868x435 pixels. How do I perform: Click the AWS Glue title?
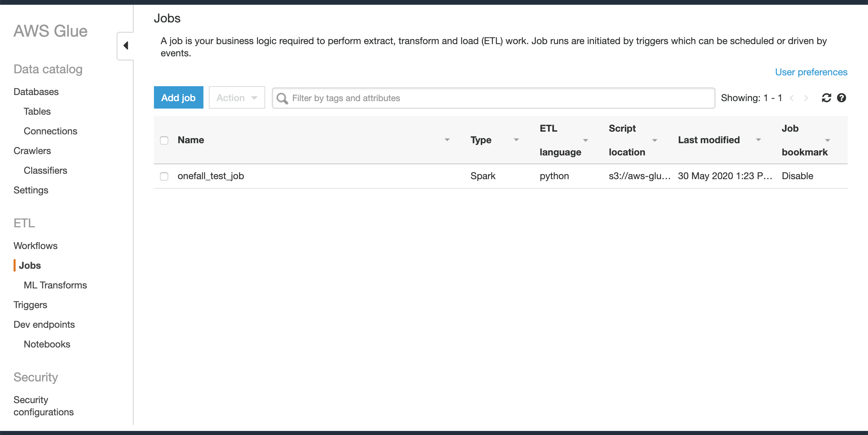tap(51, 31)
